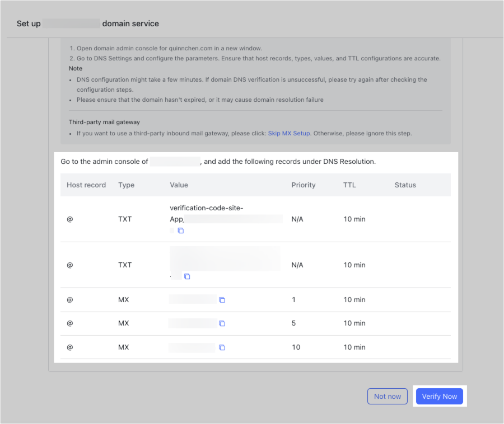Viewport: 504px width, 424px height.
Task: Select the Status column header
Action: pos(405,185)
